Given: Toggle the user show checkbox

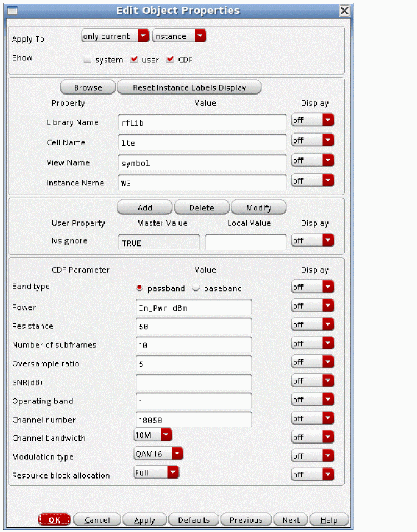Looking at the screenshot, I should (x=134, y=60).
